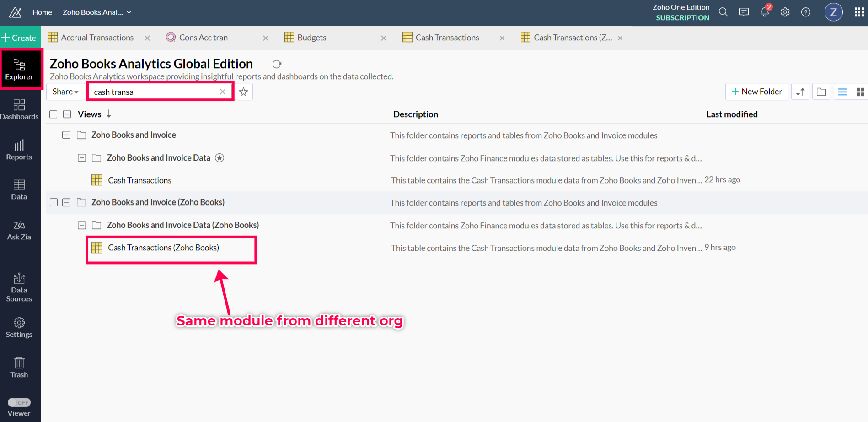Click the Description column header
Viewport: 868px width, 422px height.
[x=416, y=114]
